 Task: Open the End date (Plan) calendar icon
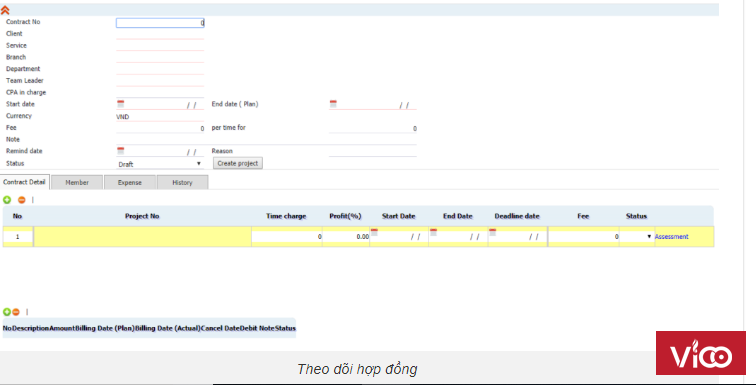(333, 104)
